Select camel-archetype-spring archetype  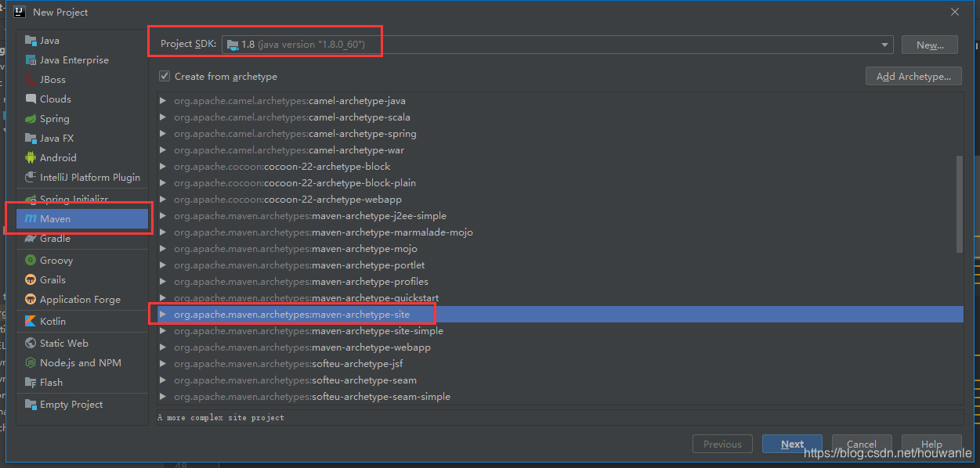click(x=559, y=133)
